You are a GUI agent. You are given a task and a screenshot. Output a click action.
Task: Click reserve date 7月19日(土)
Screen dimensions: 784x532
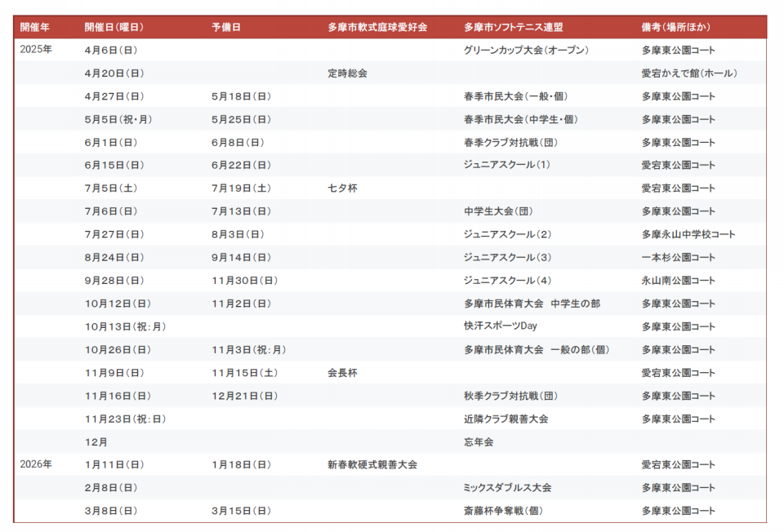coord(242,188)
